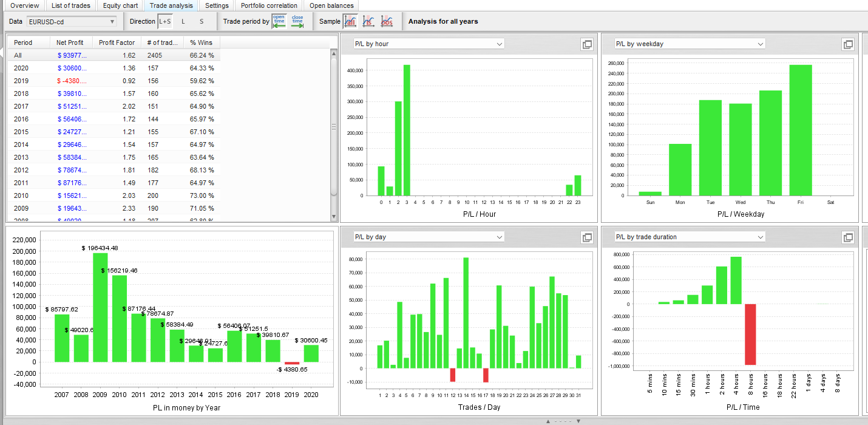Pop out the P/L by day chart
Viewport: 868px width, 425px height.
pos(587,237)
